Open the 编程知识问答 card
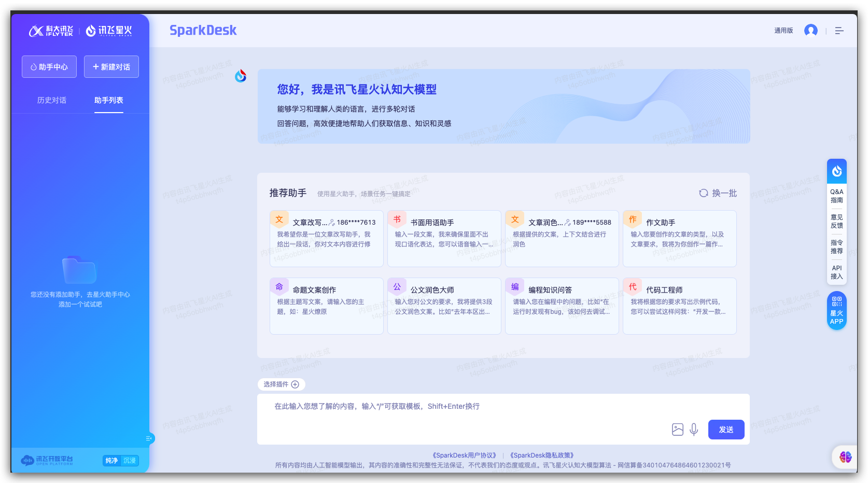Screen dimensions: 868x483 (x=562, y=306)
